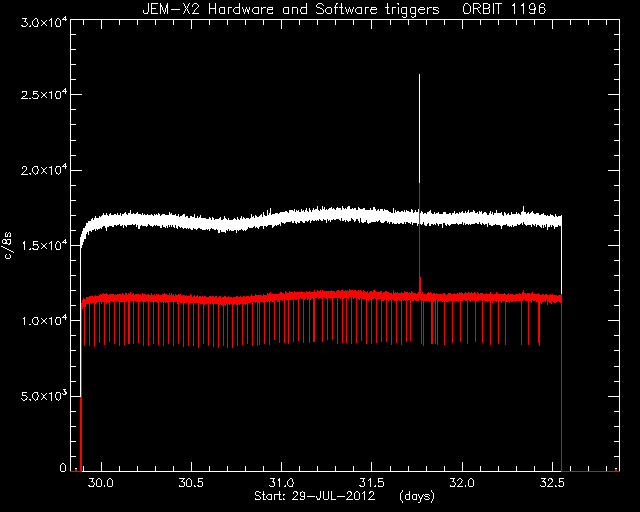Click the plot title 'ORBIT 1196'
Image resolution: width=640 pixels, height=512 pixels.
pyautogui.click(x=504, y=9)
